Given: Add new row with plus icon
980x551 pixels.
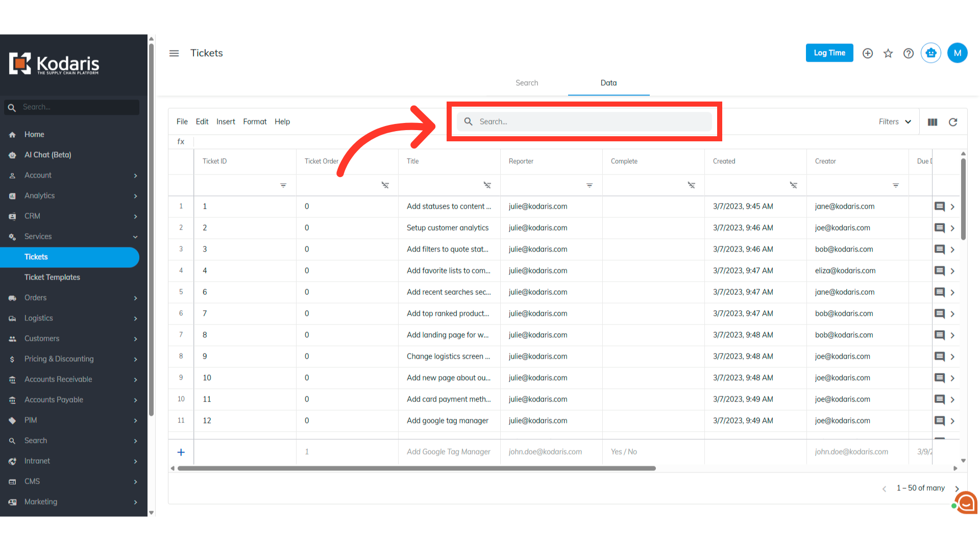Looking at the screenshot, I should pos(181,452).
